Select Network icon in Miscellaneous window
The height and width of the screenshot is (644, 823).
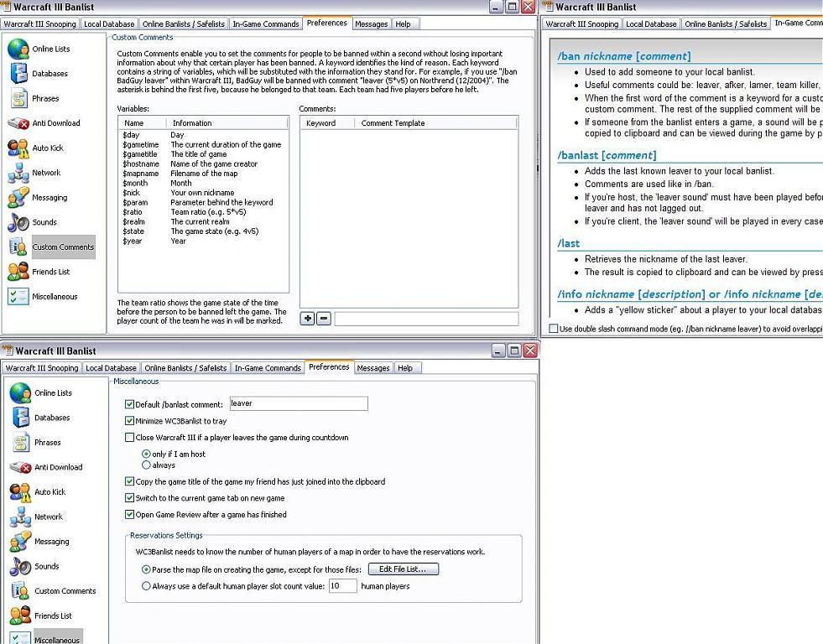(20, 517)
